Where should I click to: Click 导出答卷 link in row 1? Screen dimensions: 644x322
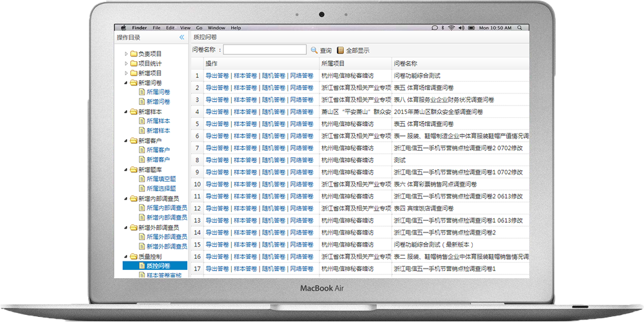click(x=217, y=76)
